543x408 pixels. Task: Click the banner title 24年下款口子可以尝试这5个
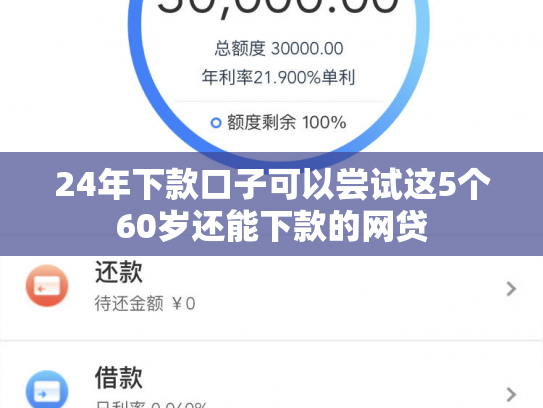click(273, 185)
